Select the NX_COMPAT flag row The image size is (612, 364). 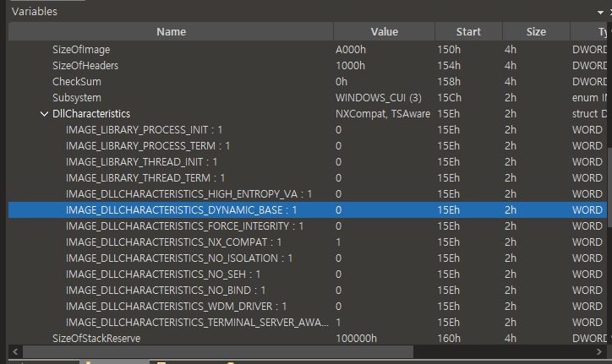pos(308,242)
